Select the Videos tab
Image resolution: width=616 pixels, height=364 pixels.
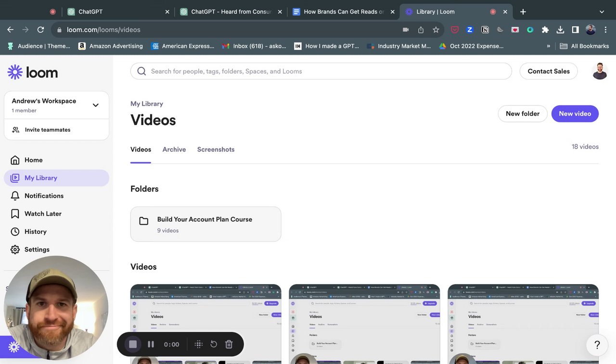coord(141,150)
